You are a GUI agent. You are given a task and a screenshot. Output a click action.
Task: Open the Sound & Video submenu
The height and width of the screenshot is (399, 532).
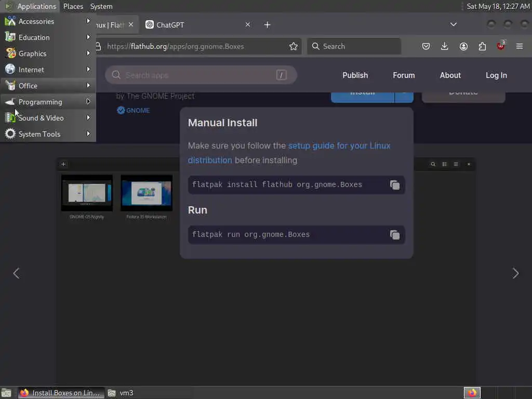(48, 118)
